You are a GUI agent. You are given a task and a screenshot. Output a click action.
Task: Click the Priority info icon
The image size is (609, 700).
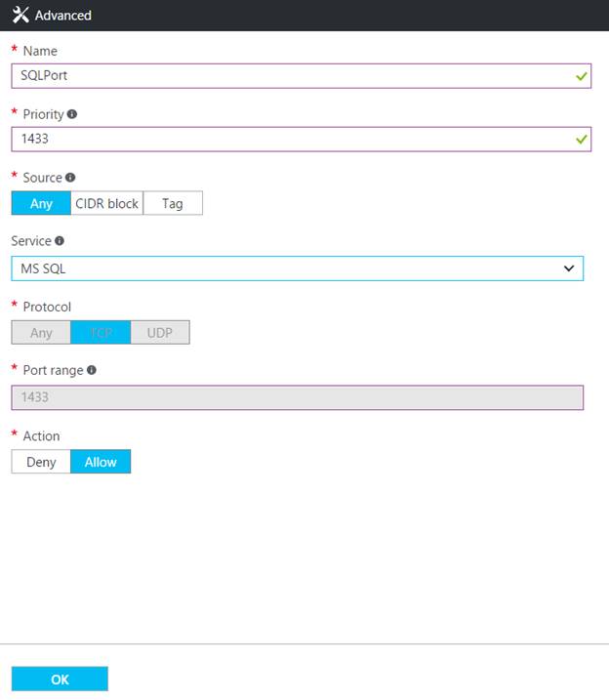pos(72,114)
